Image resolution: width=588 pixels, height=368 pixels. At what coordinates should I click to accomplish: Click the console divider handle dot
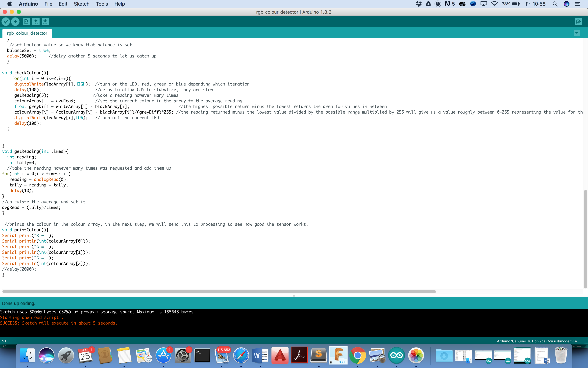click(x=294, y=295)
